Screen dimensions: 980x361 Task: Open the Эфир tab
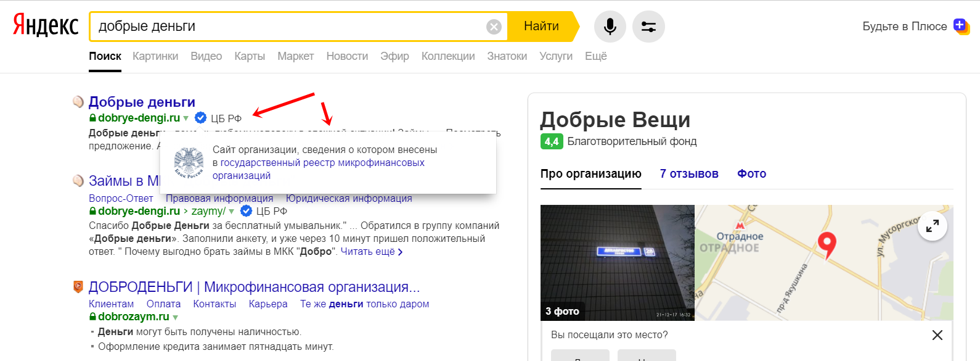pos(394,56)
